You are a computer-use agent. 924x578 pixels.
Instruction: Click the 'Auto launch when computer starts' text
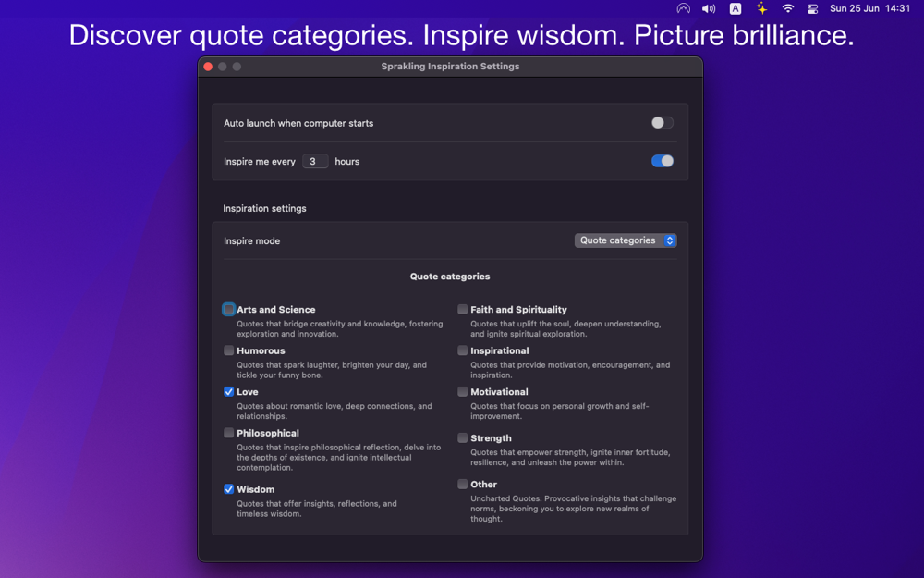[x=298, y=123]
